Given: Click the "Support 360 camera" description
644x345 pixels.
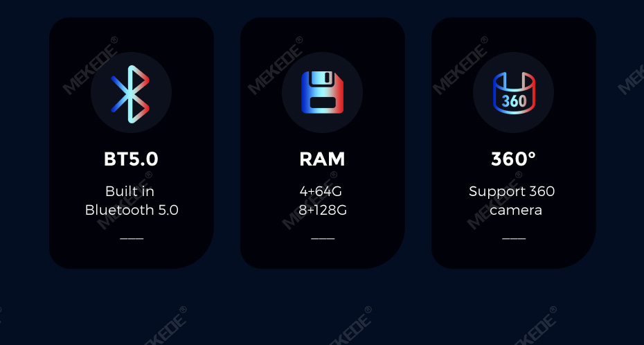Looking at the screenshot, I should point(512,201).
